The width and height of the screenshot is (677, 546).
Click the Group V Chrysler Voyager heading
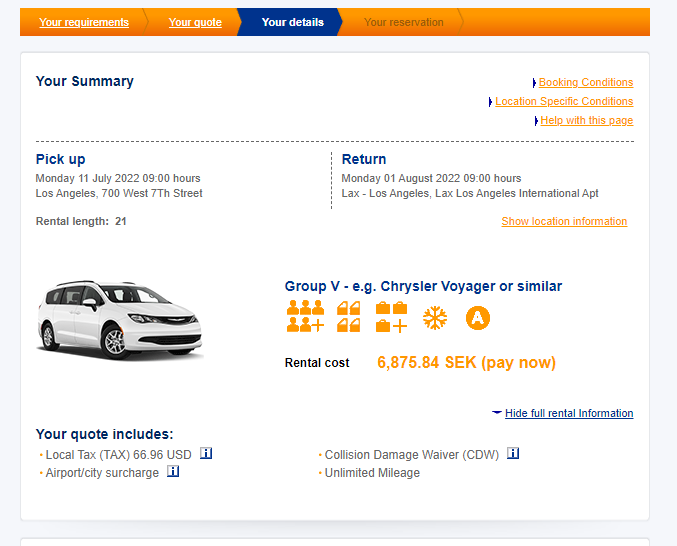point(423,286)
